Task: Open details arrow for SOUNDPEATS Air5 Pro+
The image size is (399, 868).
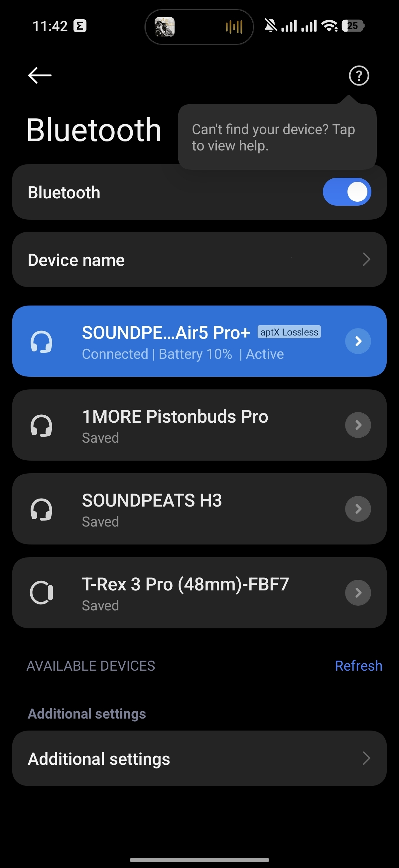Action: (x=358, y=341)
